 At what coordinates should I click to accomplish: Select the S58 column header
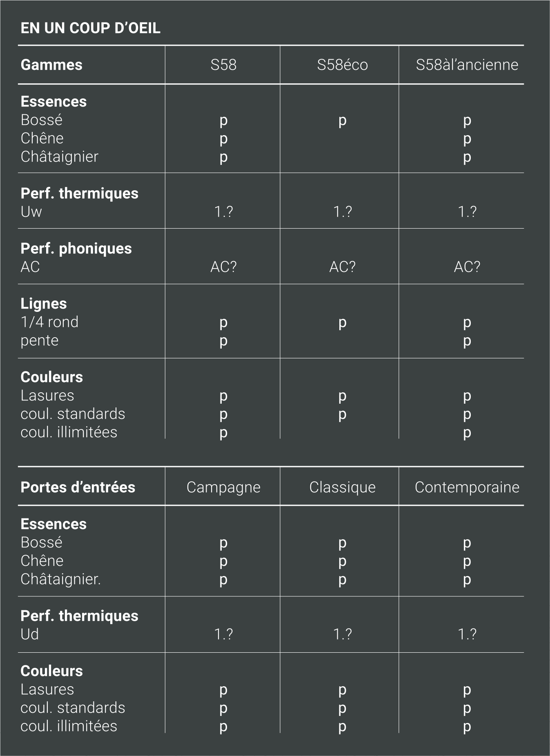[223, 64]
